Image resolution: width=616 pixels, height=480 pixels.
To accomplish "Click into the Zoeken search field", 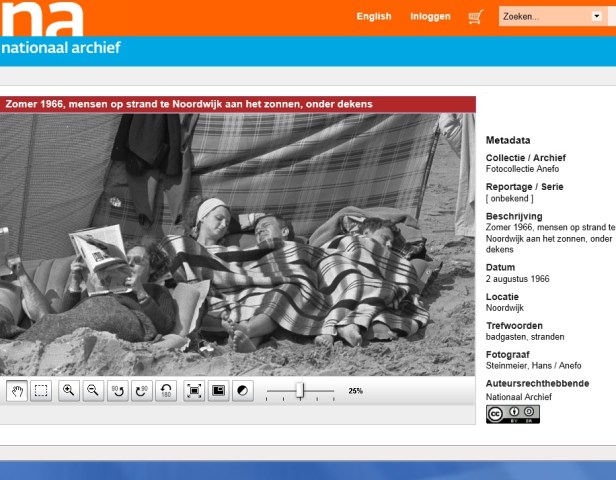I will pos(541,17).
